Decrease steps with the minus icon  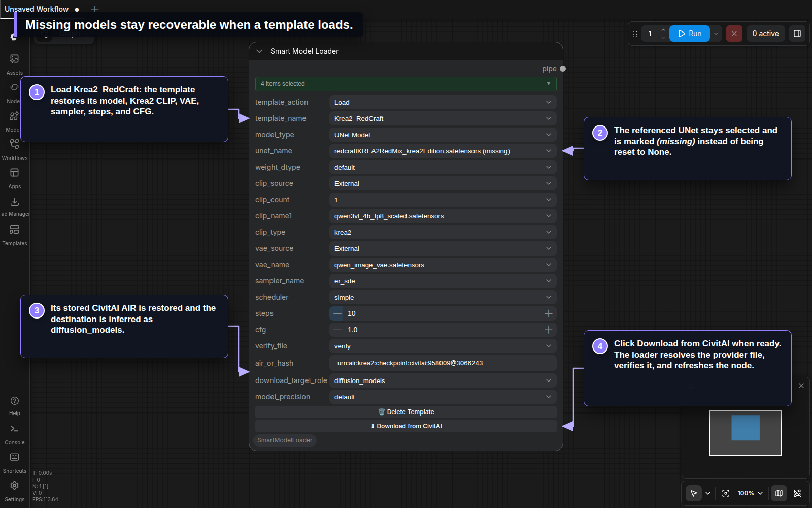click(337, 313)
